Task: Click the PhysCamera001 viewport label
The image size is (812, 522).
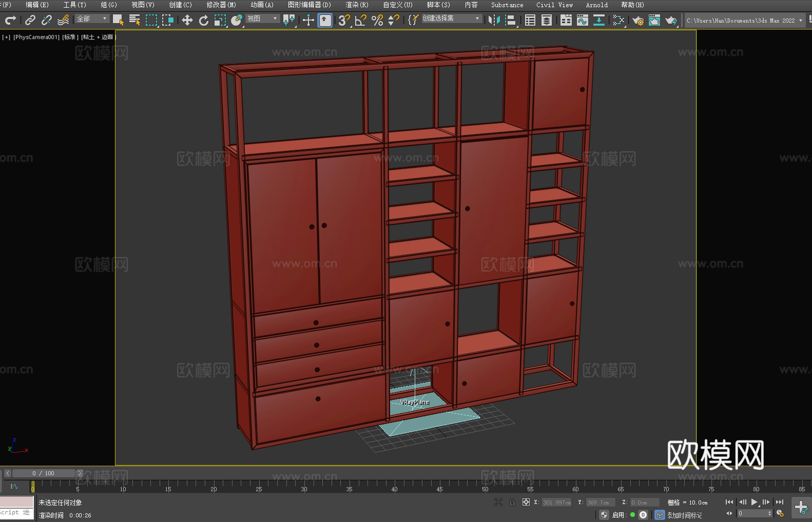Action: [x=36, y=37]
